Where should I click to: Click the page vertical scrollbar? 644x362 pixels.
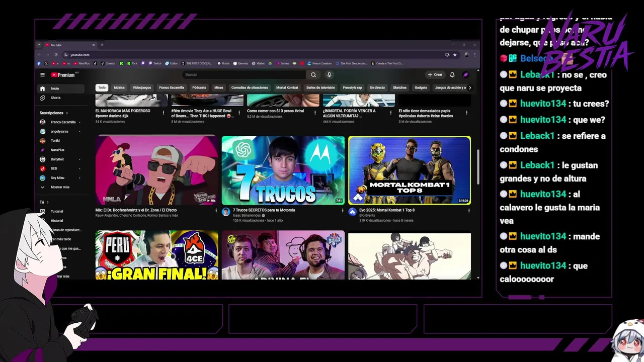click(478, 167)
